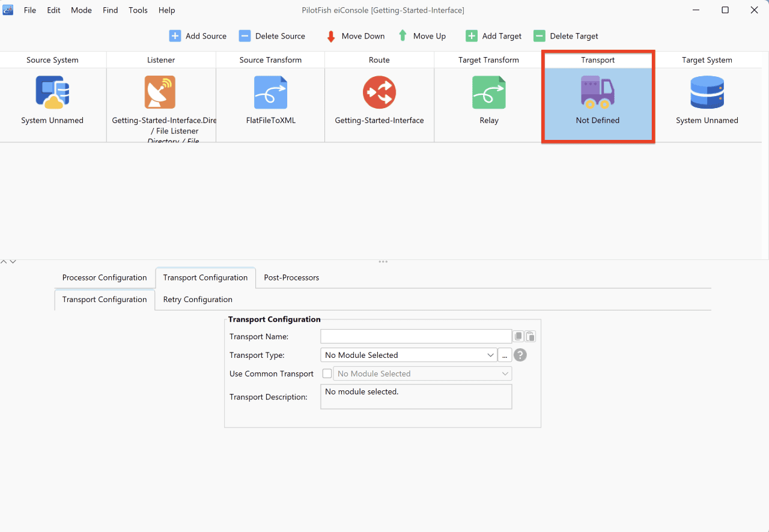Screen dimensions: 769x532
Task: Expand the panel with the down arrow
Action: (13, 262)
